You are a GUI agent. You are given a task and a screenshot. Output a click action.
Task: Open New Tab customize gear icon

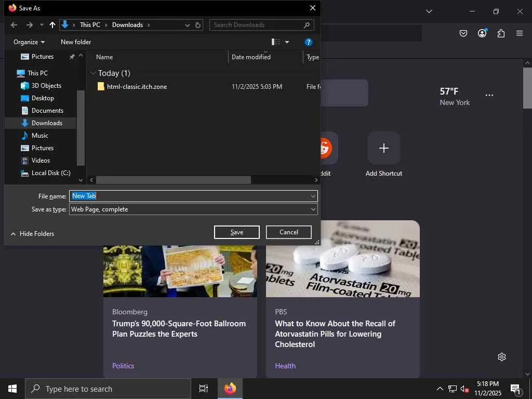click(x=502, y=357)
